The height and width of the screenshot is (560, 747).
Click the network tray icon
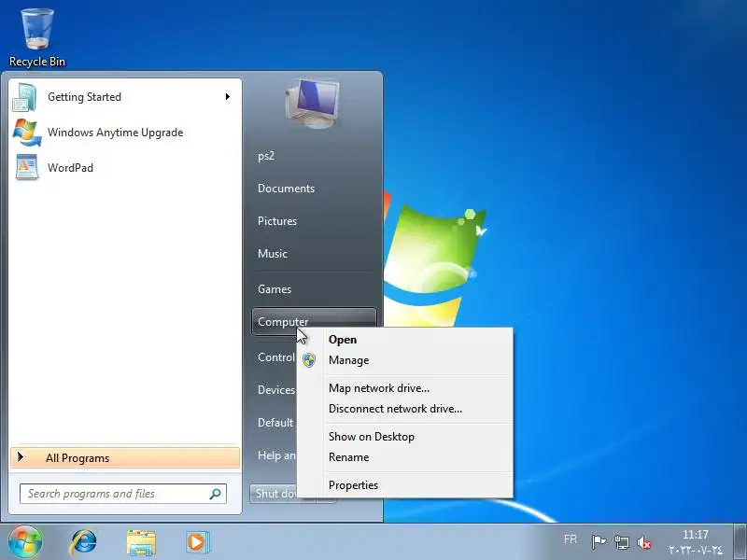[x=621, y=542]
